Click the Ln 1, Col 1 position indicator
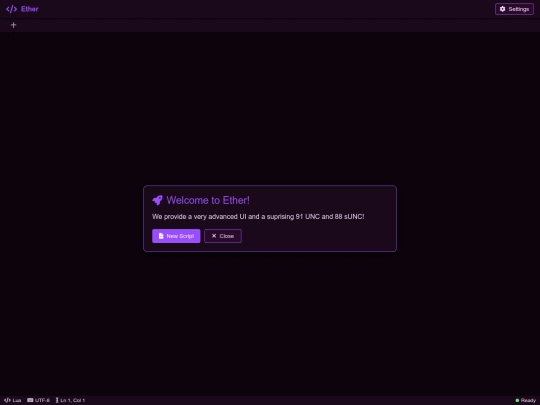Viewport: 540px width, 405px height. pyautogui.click(x=70, y=400)
